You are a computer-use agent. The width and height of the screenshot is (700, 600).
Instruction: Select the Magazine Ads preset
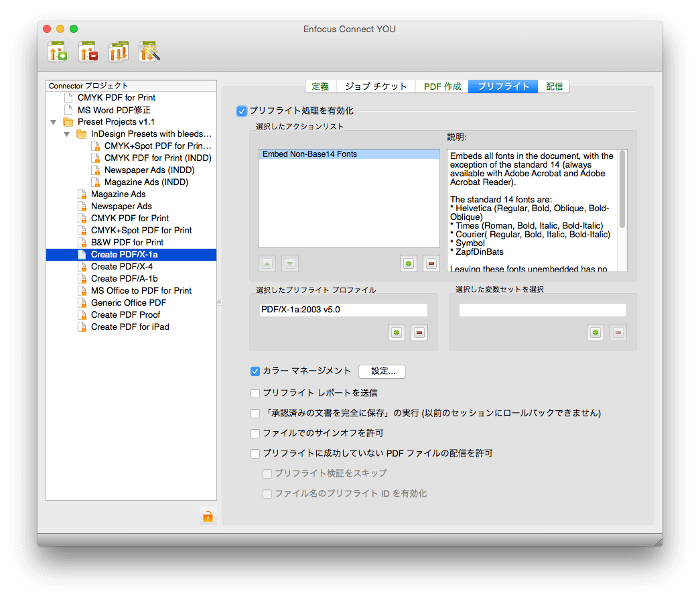(119, 194)
